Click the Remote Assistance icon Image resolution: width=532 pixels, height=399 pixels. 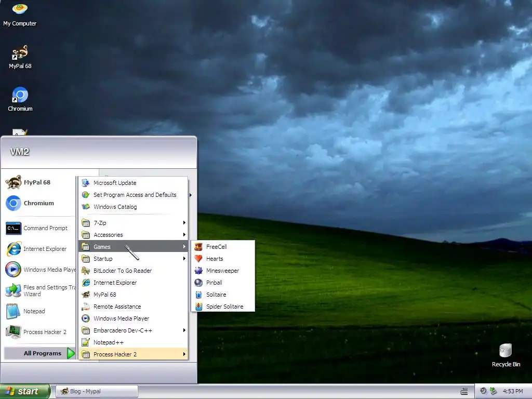tap(86, 307)
